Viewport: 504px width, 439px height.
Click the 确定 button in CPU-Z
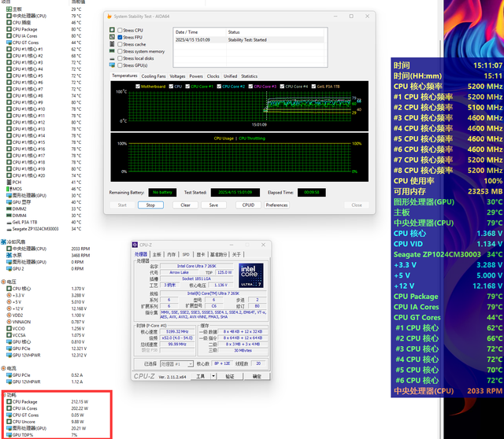[257, 376]
